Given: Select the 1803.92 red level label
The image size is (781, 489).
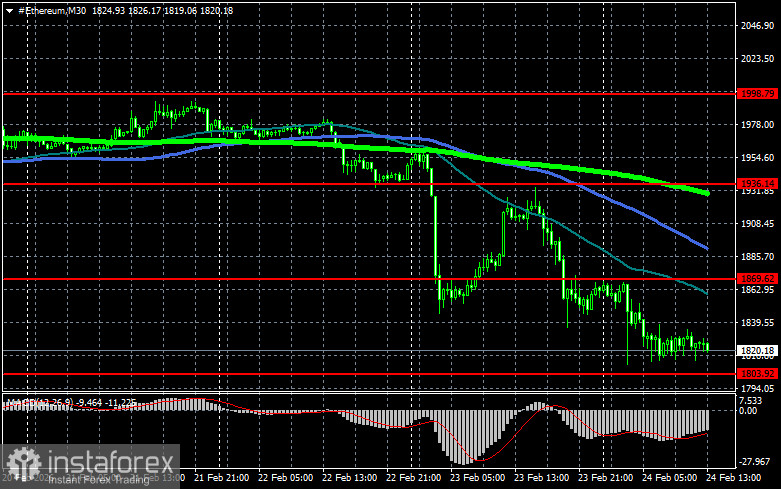Looking at the screenshot, I should (757, 373).
